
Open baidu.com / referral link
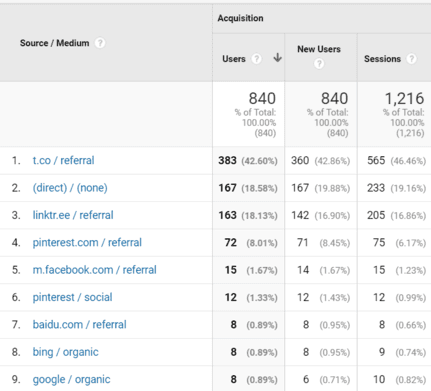click(79, 324)
